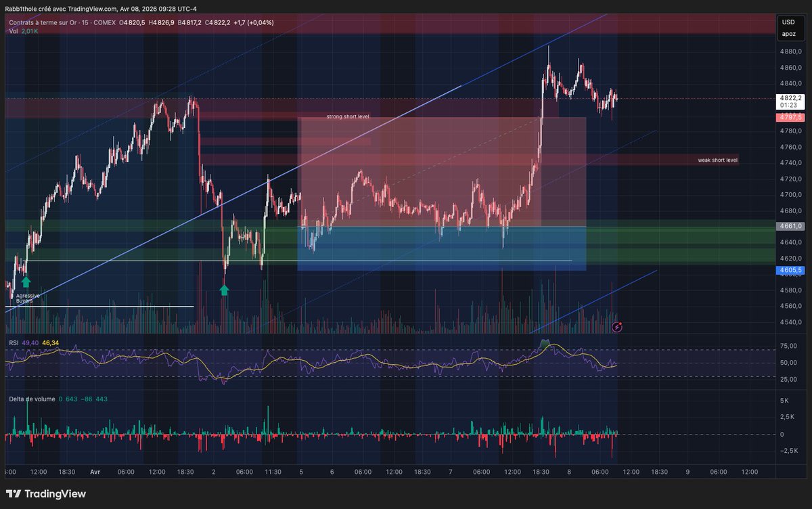Screen dimensions: 812x509
Task: Click the 4540,0 price axis label
Action: pyautogui.click(x=790, y=322)
